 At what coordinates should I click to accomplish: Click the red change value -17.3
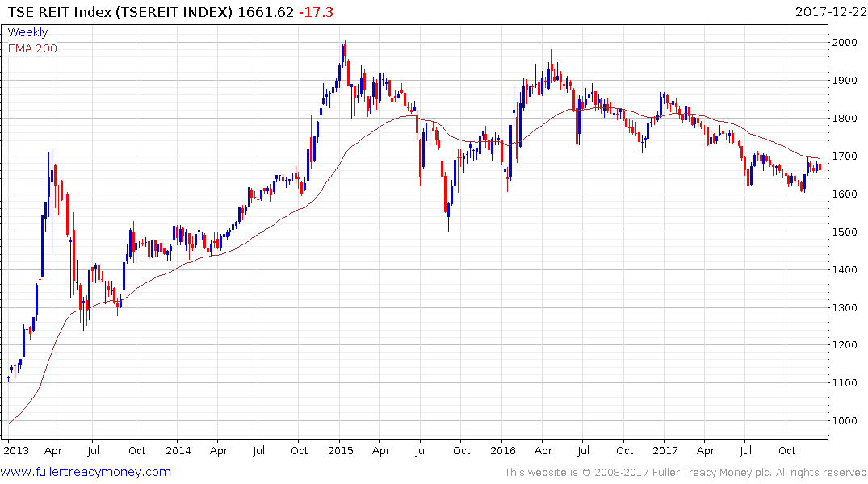tap(316, 11)
